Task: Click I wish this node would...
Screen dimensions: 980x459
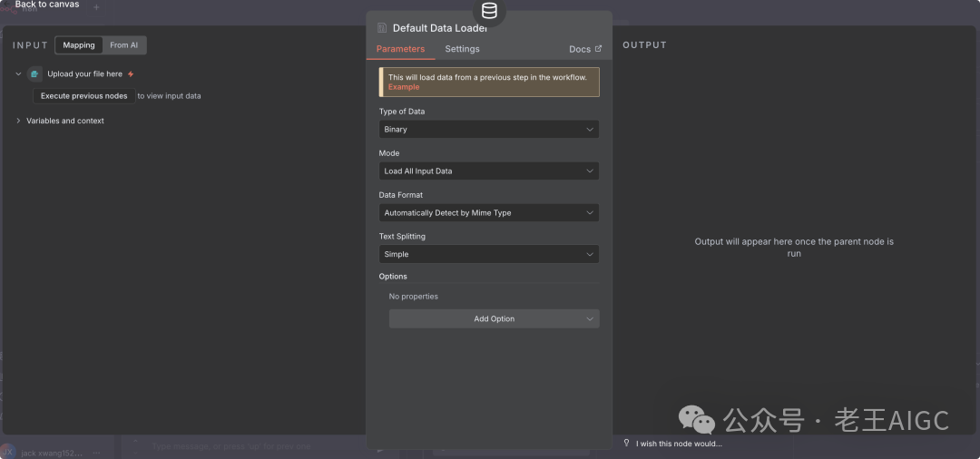Action: pyautogui.click(x=679, y=444)
